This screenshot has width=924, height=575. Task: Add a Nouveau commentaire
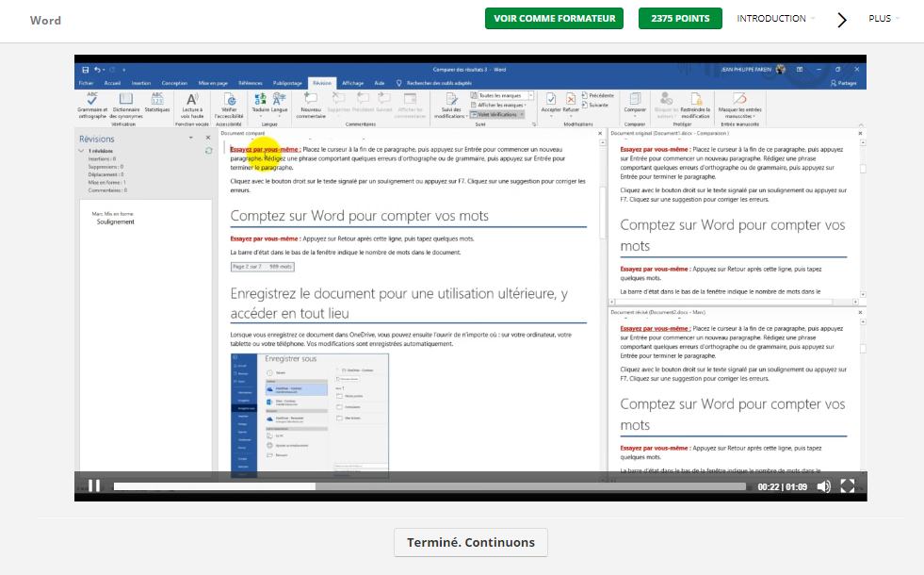311,105
